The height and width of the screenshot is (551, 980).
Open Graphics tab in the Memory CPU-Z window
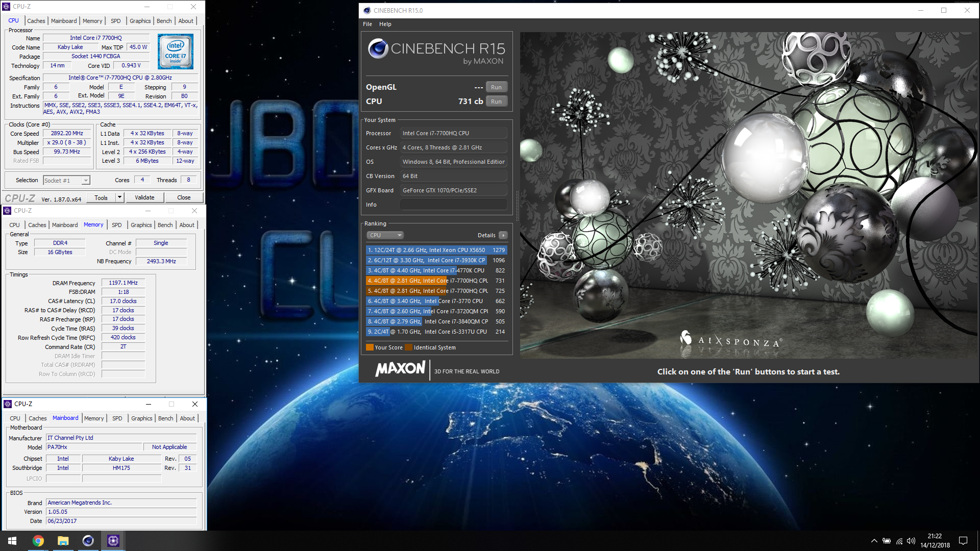point(141,225)
